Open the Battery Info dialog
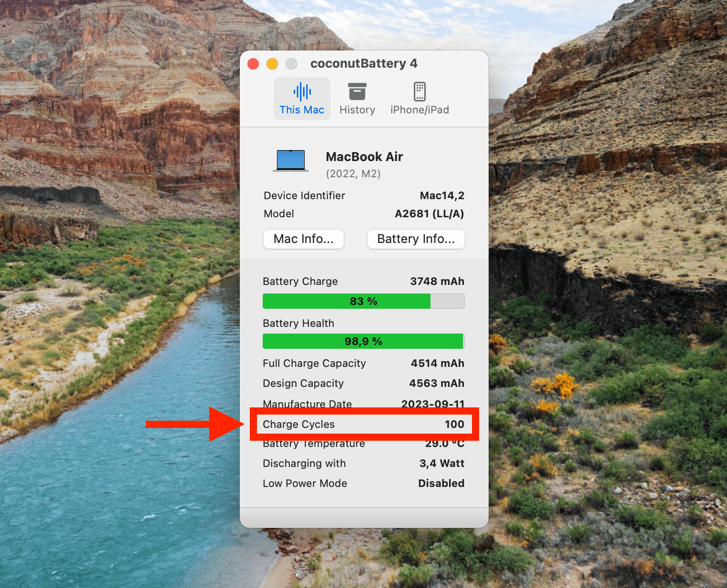The width and height of the screenshot is (727, 588). click(415, 239)
